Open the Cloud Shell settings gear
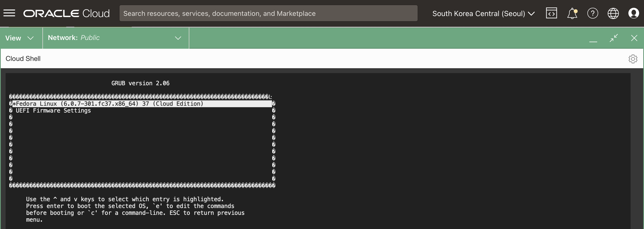644x229 pixels. pyautogui.click(x=633, y=59)
